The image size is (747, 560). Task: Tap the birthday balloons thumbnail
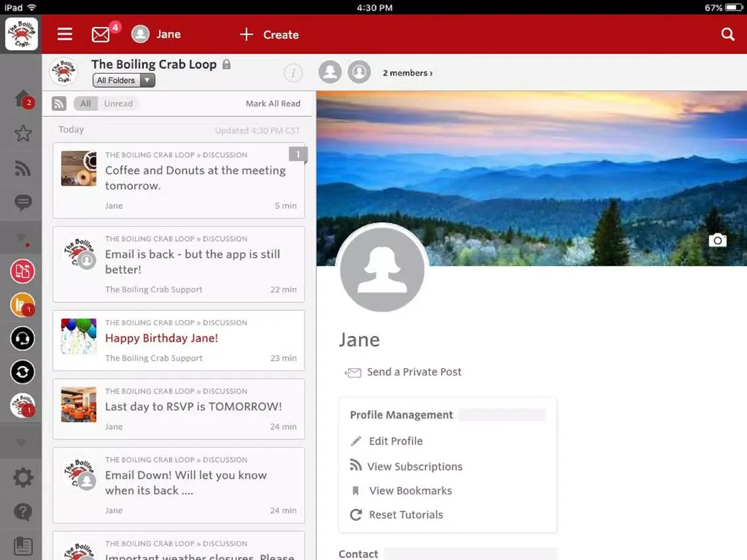click(79, 336)
